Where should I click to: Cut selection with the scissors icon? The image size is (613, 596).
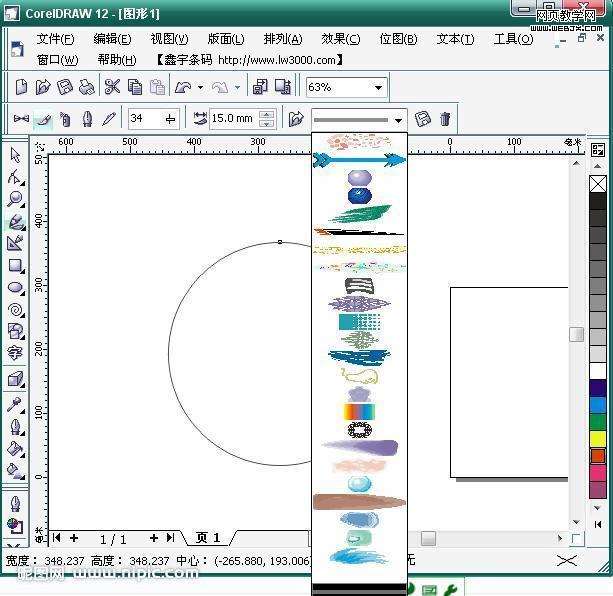(112, 86)
